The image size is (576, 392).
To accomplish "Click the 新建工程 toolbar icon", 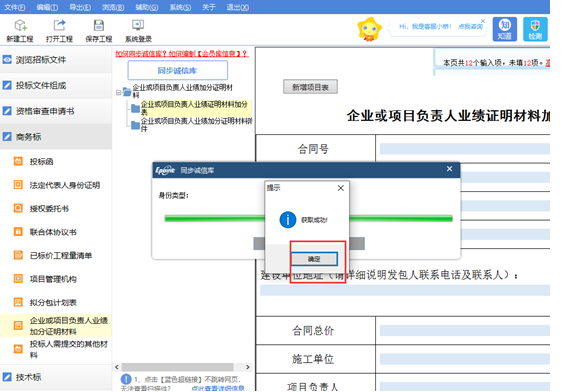I will [x=20, y=30].
